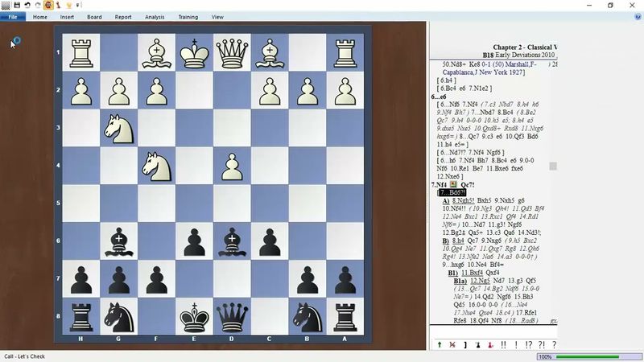The width and height of the screenshot is (644, 362).
Task: Open the Board ribbon tab
Action: click(x=94, y=16)
